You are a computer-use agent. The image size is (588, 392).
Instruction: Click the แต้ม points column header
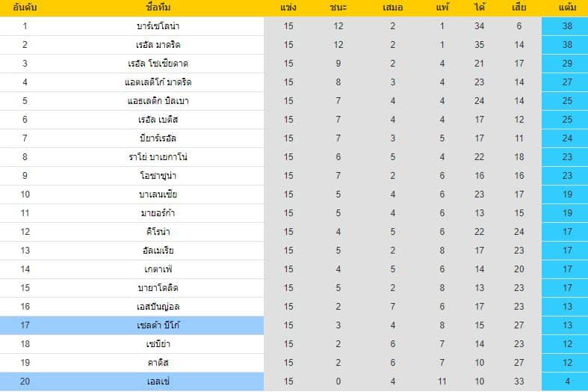coord(567,7)
